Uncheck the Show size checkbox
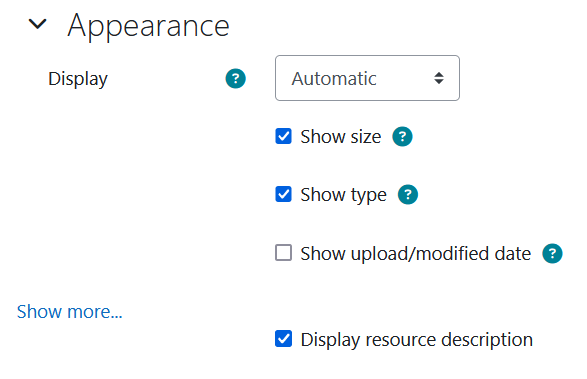Image resolution: width=587 pixels, height=379 pixels. click(283, 136)
